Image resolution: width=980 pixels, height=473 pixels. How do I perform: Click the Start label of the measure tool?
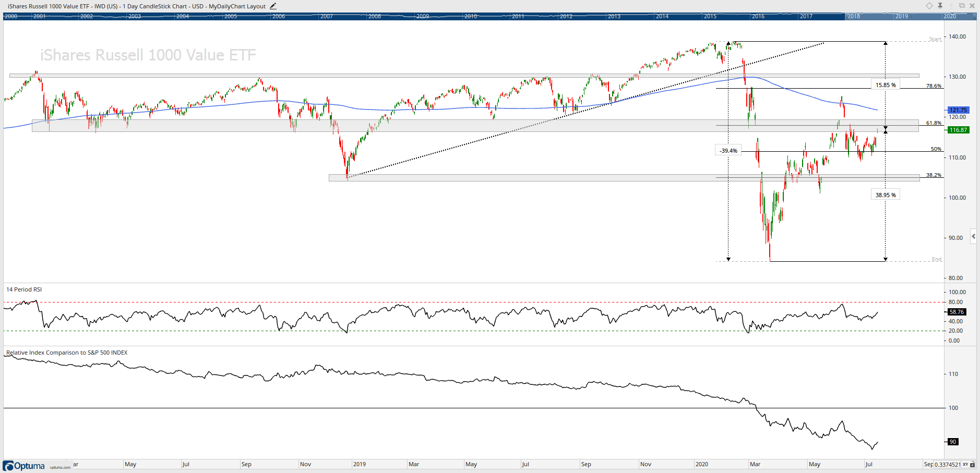935,39
